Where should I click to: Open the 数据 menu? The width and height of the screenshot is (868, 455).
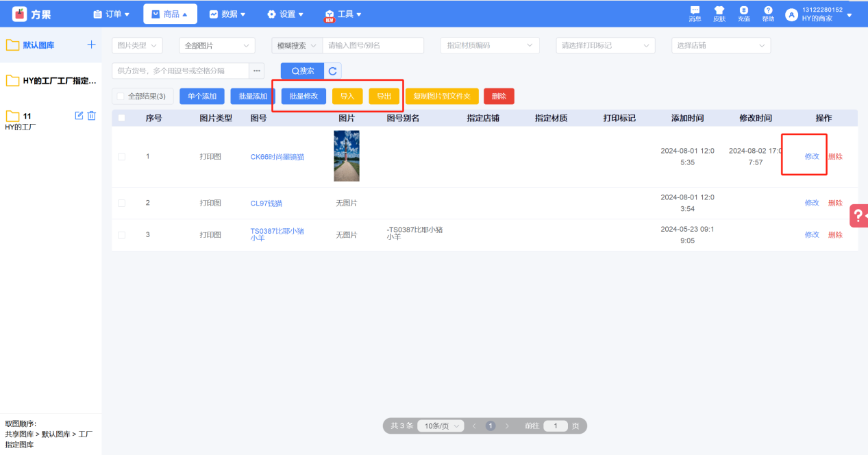point(227,14)
